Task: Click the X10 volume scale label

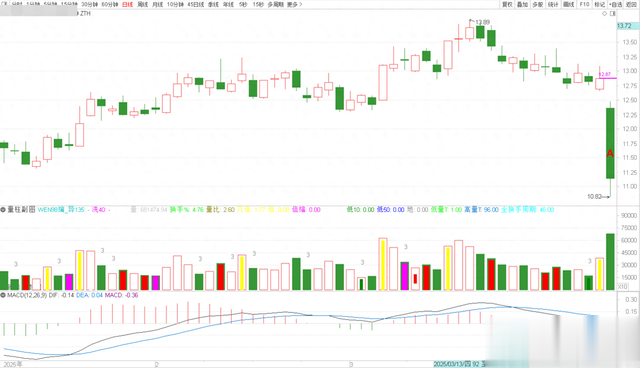Action: tap(622, 287)
